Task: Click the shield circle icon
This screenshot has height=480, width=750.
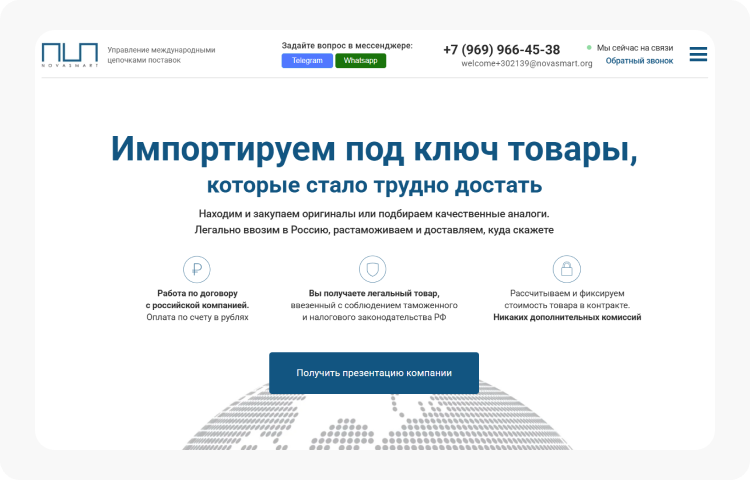Action: coord(373,269)
